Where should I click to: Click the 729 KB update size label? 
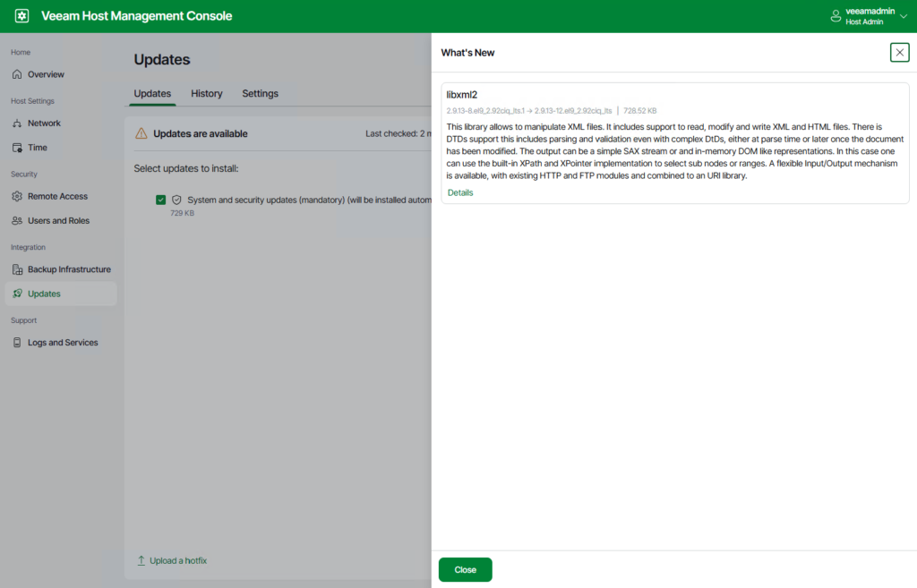[x=182, y=213]
